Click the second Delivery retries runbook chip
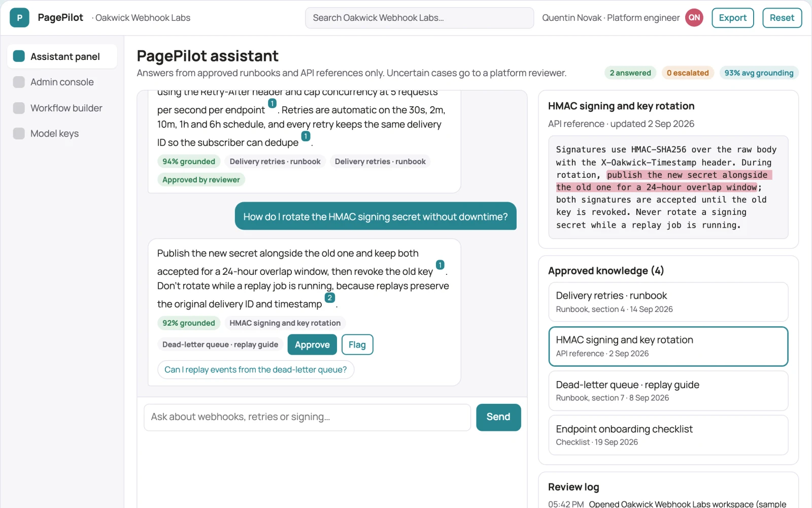 [380, 162]
